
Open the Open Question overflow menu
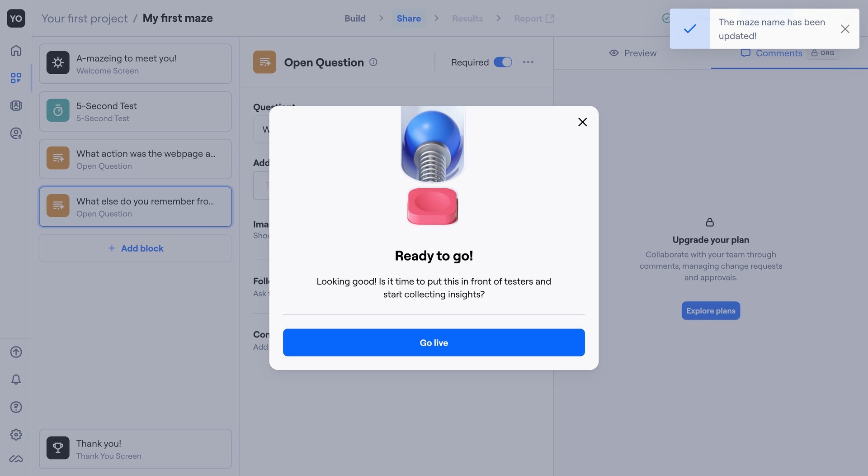coord(528,62)
